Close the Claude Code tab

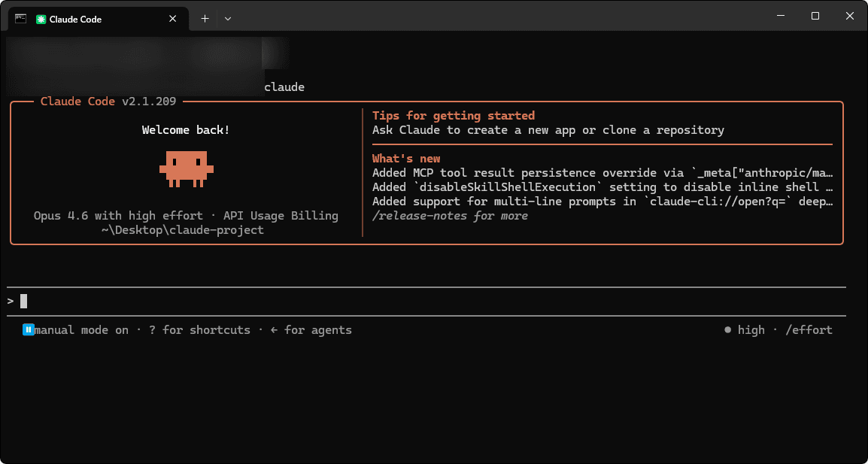point(173,19)
